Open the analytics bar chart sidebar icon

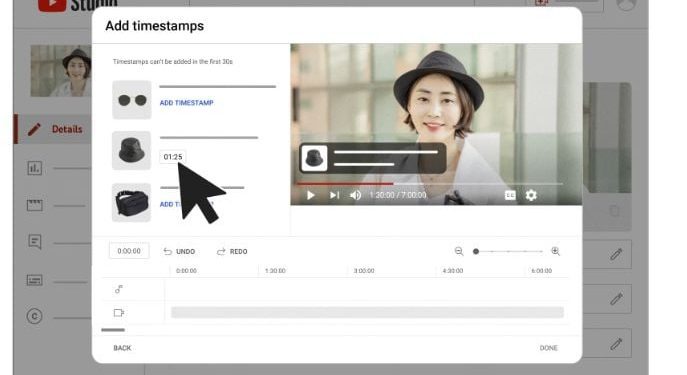coord(35,168)
